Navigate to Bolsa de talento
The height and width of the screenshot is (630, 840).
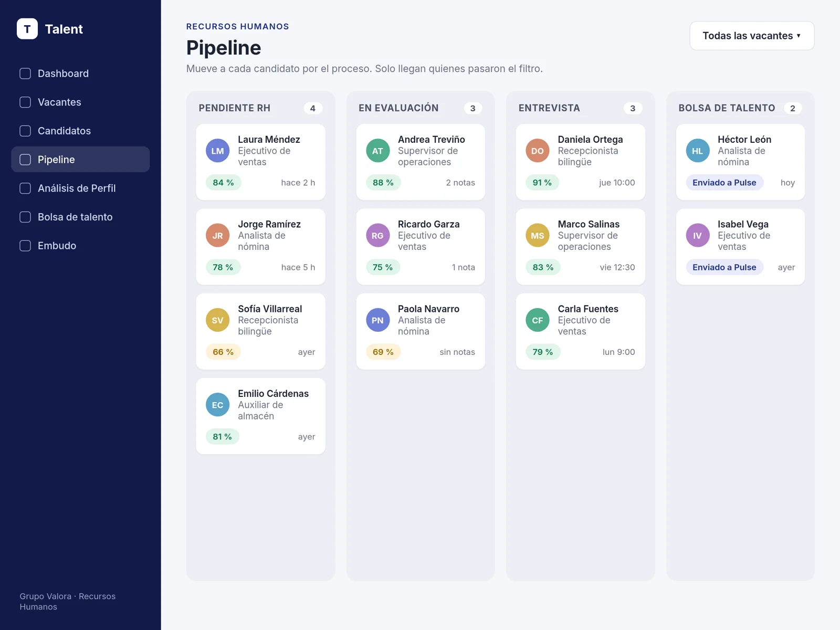80,217
